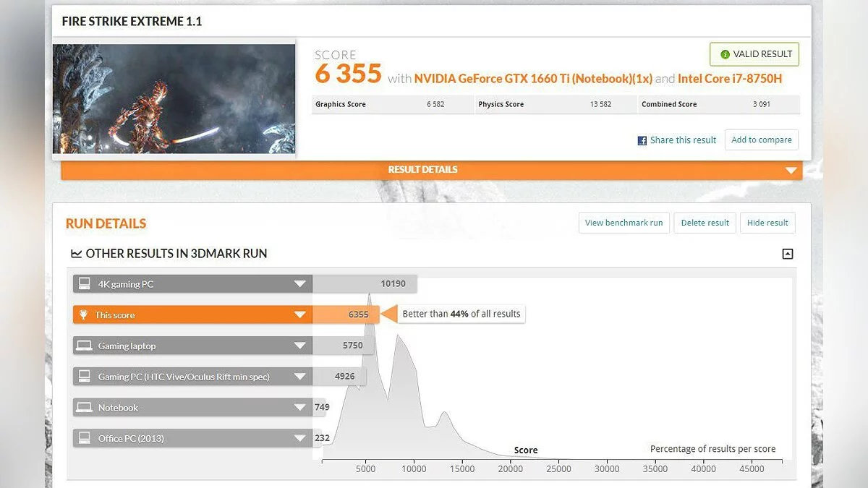
Task: Click the Office PC score value 232
Action: point(322,438)
